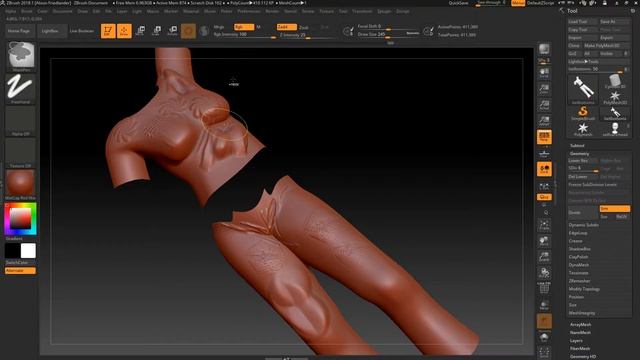
Task: Select the SimpleBrush tool
Action: click(582, 112)
